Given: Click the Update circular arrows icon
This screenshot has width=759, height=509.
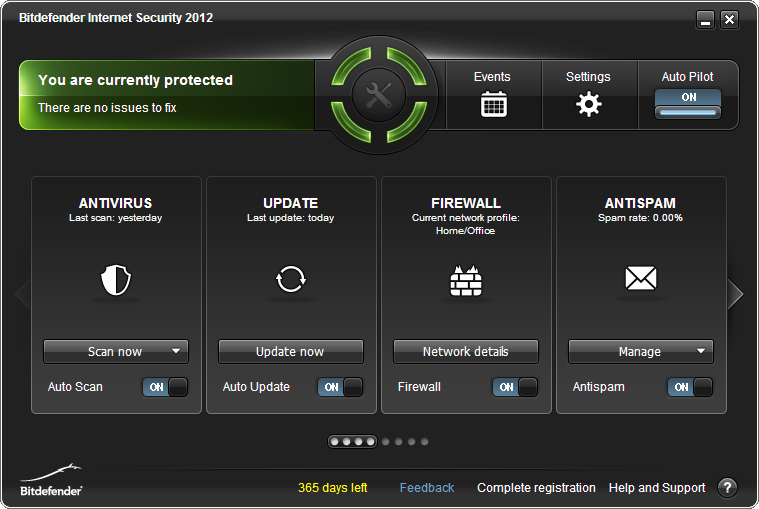Looking at the screenshot, I should (x=290, y=280).
